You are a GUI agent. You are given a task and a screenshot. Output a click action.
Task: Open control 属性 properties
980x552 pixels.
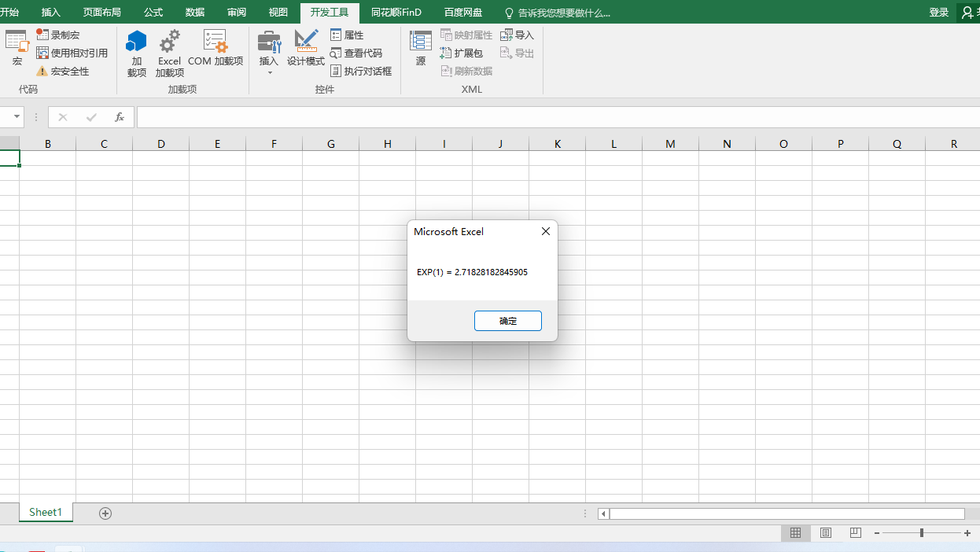[347, 35]
